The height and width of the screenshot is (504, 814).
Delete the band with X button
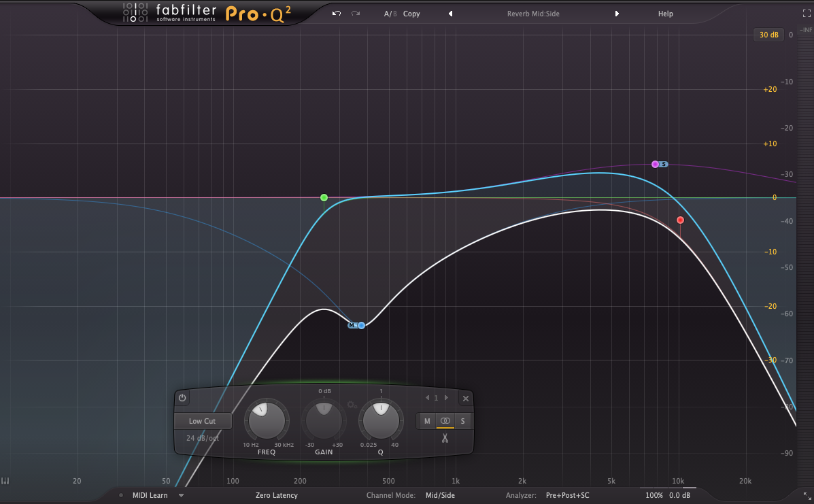466,399
